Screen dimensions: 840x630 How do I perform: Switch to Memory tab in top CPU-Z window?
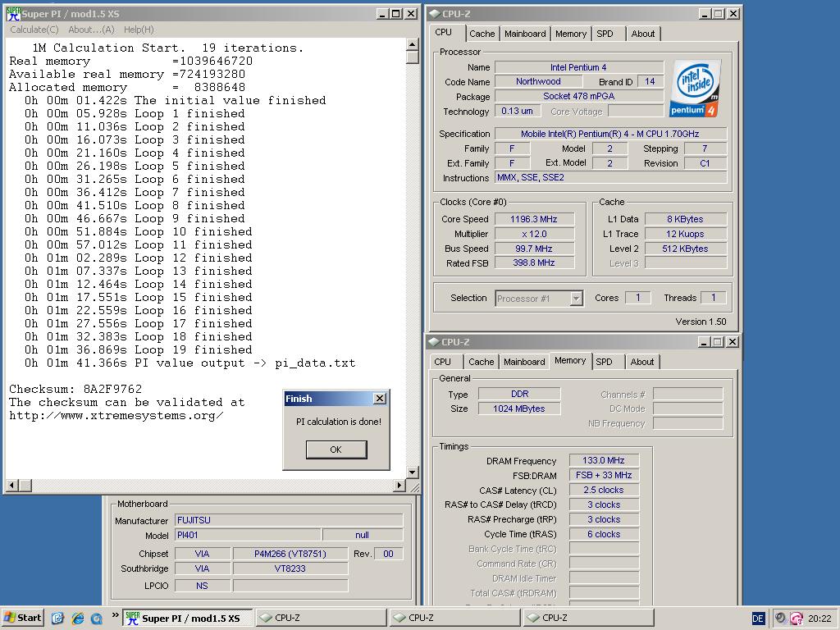[x=571, y=34]
